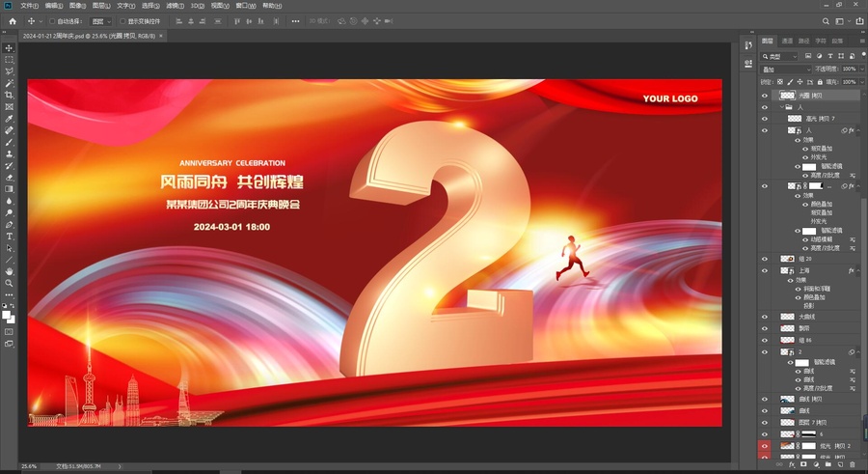Select the Gradient tool
This screenshot has width=868, height=474.
point(9,189)
